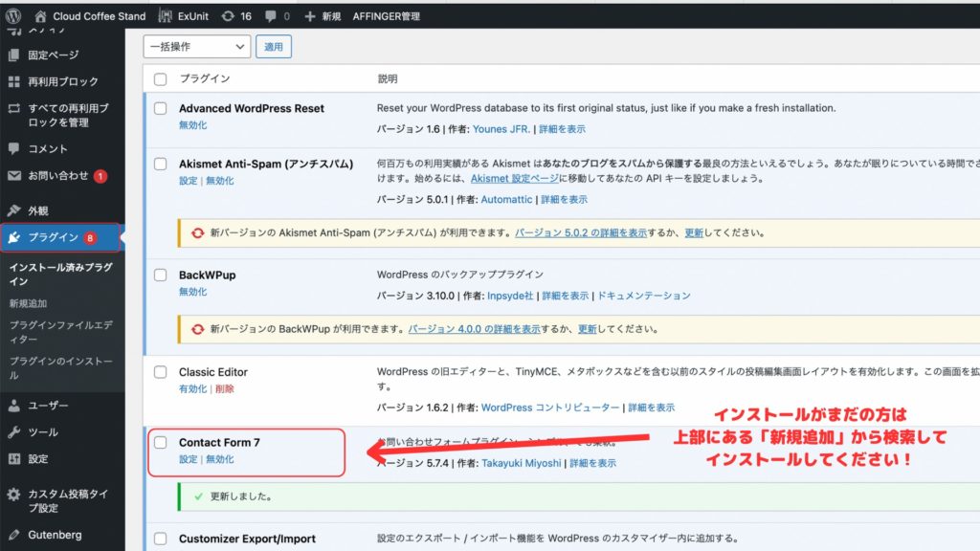Toggle the select-all plugins header checkbox
980x551 pixels.
(x=161, y=79)
